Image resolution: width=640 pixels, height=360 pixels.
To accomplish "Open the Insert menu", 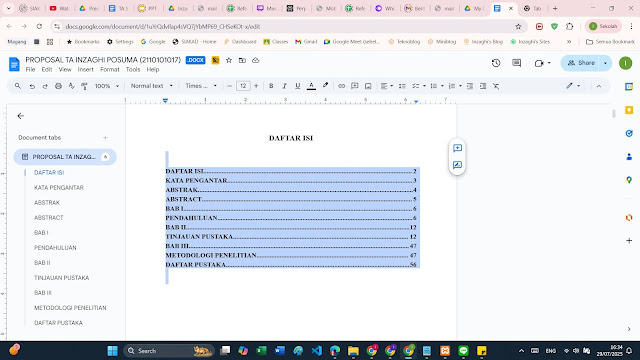I will (86, 70).
